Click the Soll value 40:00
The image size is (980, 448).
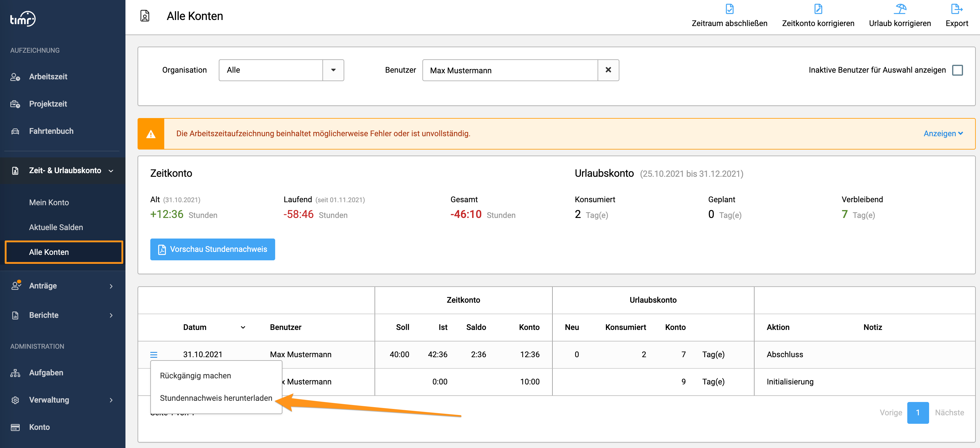pos(399,354)
